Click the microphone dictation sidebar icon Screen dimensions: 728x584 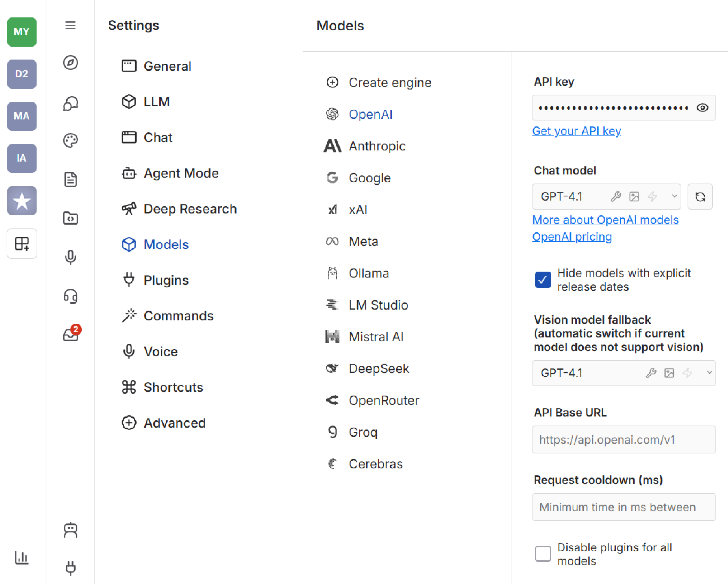coord(70,257)
